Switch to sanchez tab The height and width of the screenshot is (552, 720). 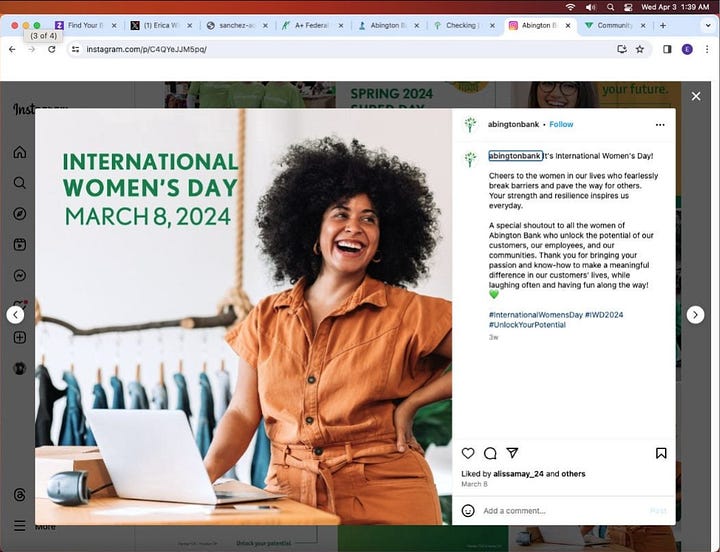point(235,26)
